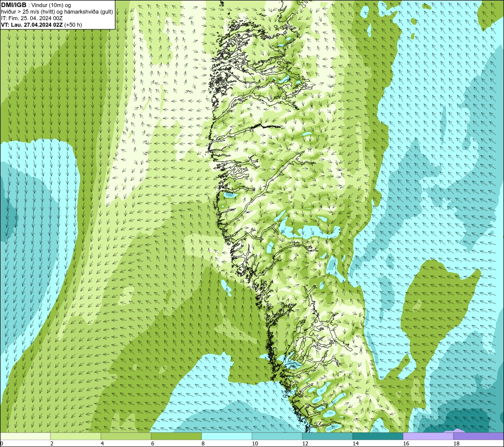This screenshot has height=447, width=504.
Task: Click the 8–10 m/s light cyan legend swatch
Action: (x=227, y=436)
